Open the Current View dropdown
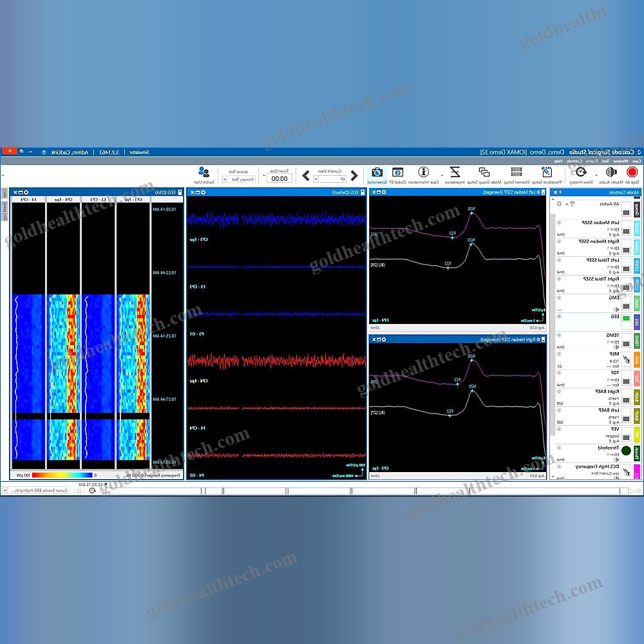644x644 pixels. (330, 179)
